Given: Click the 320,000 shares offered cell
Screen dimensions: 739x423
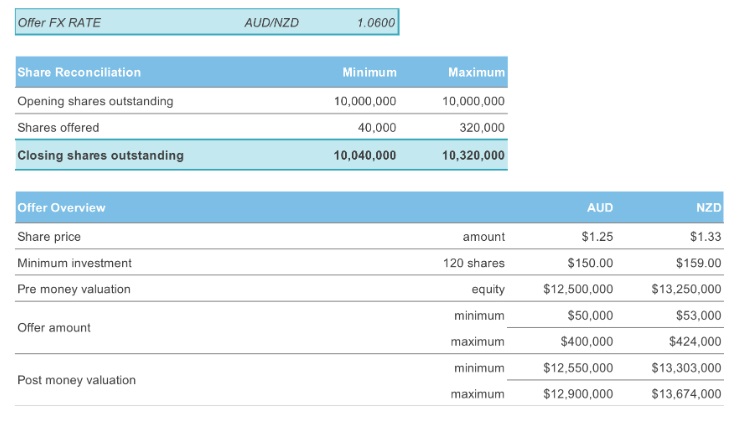Looking at the screenshot, I should [x=484, y=128].
